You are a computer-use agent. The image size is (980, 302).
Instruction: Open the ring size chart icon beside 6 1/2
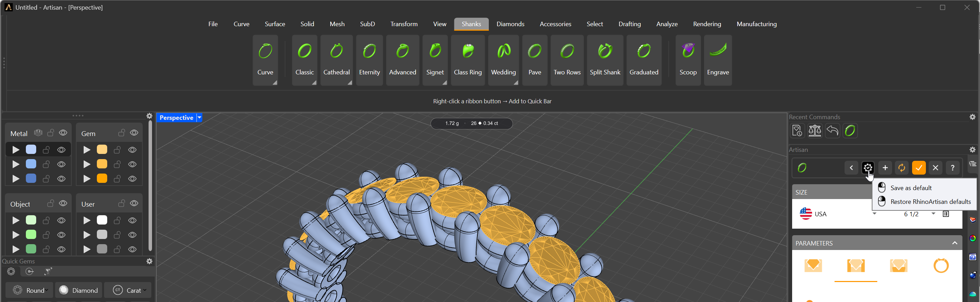[x=946, y=214]
